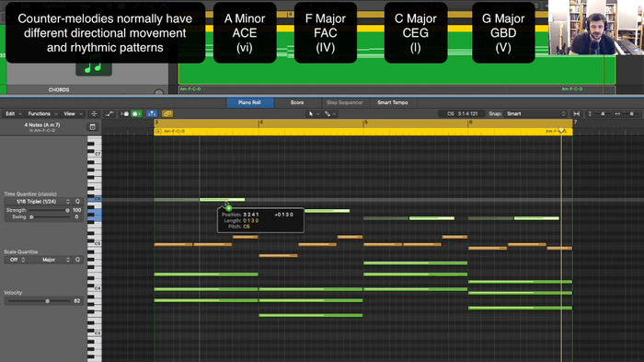Open the Score tab

[297, 102]
